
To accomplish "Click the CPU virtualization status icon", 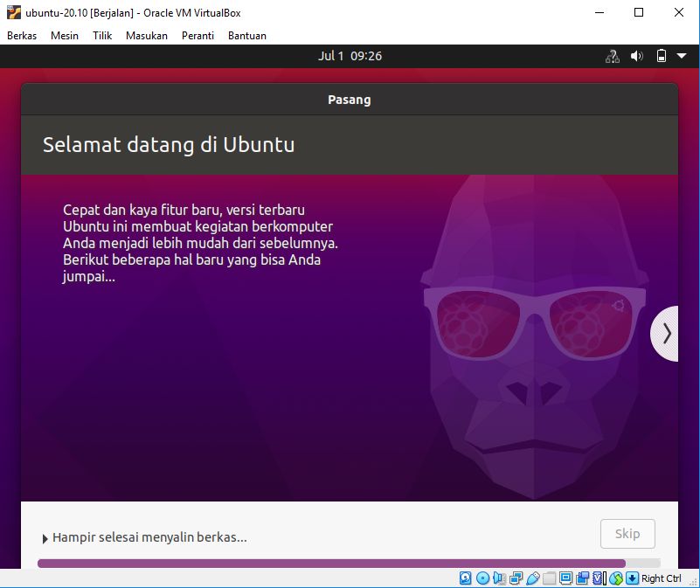I will [600, 578].
